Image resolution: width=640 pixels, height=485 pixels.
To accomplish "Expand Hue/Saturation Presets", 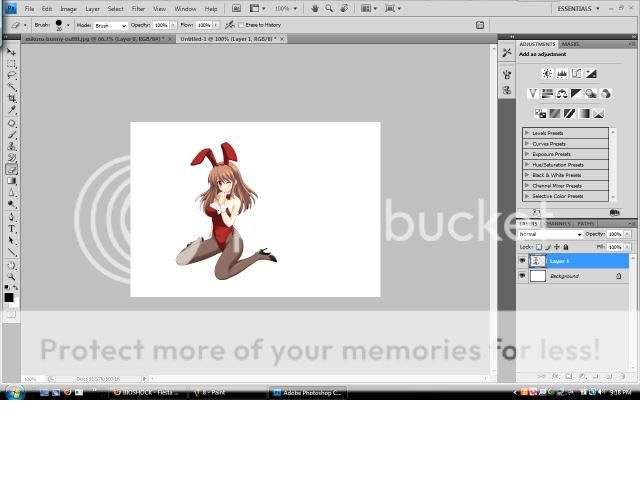I will point(527,164).
